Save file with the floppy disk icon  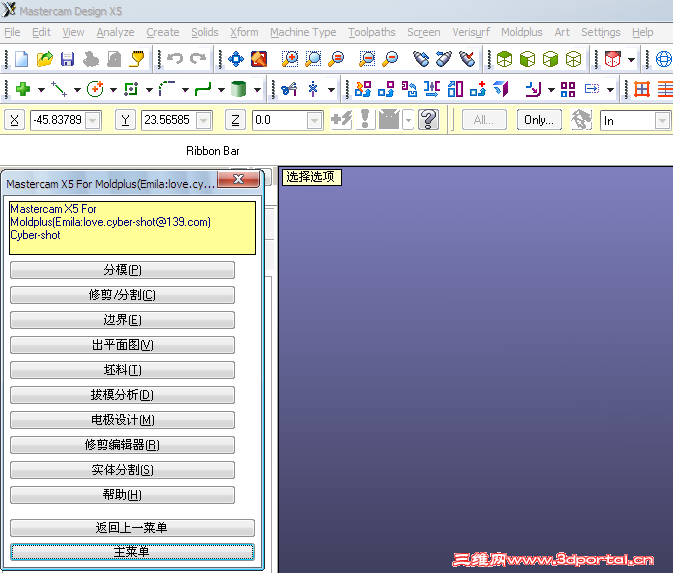pyautogui.click(x=67, y=59)
